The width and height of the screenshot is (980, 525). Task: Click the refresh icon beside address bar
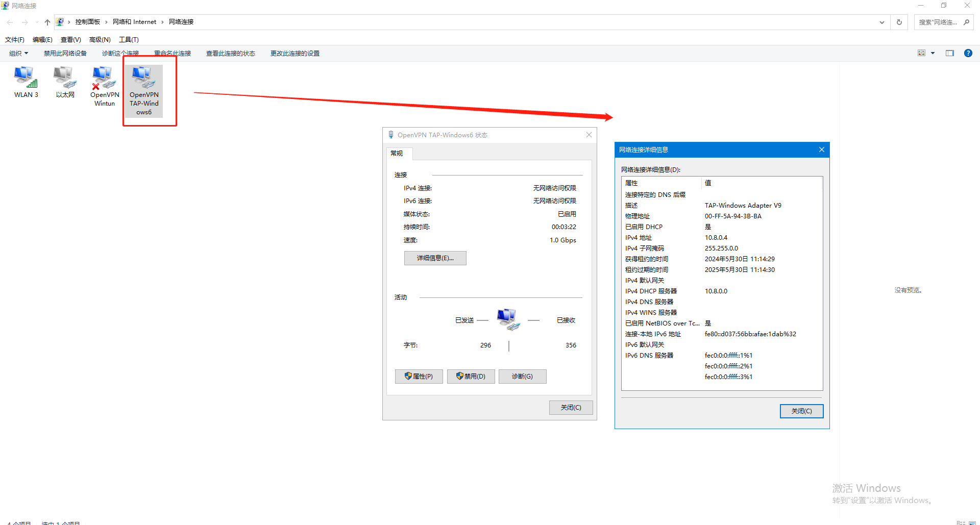pos(899,22)
